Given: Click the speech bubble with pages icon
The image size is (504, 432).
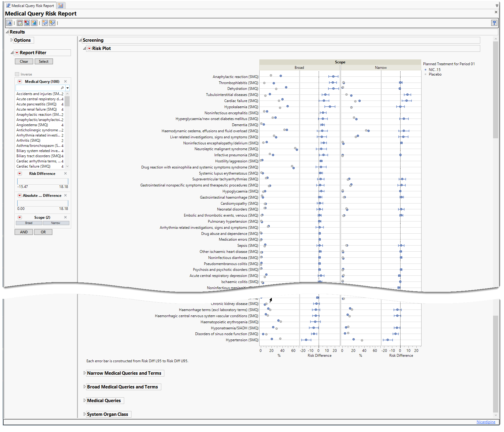Looking at the screenshot, I should tap(52, 23).
